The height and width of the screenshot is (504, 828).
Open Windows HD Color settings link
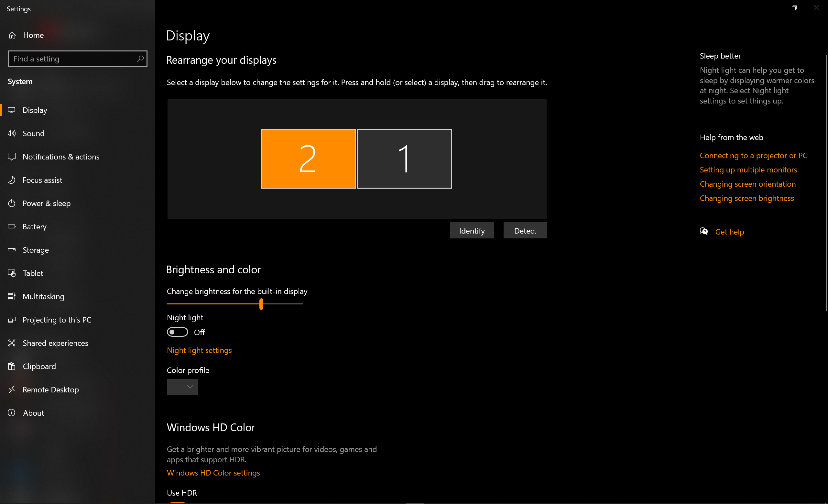click(213, 473)
